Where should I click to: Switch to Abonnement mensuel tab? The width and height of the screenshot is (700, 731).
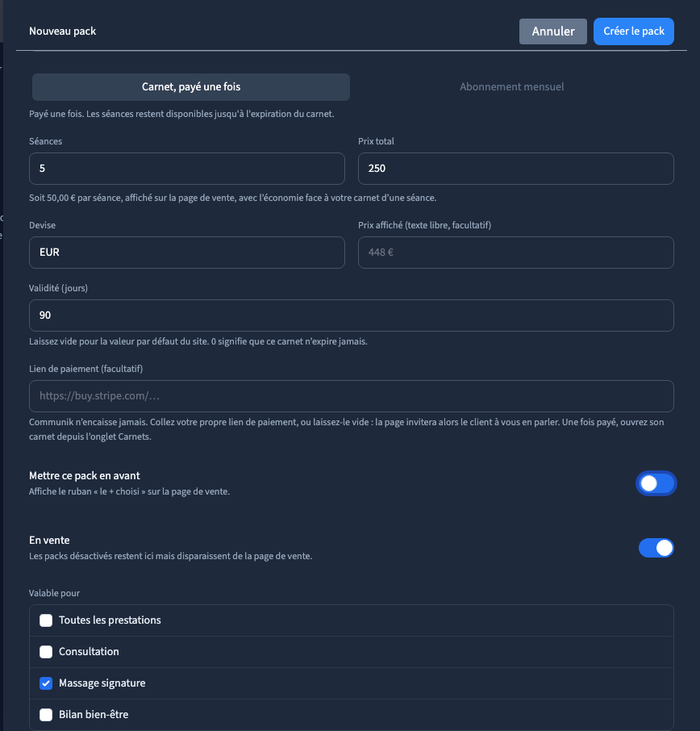tap(512, 86)
